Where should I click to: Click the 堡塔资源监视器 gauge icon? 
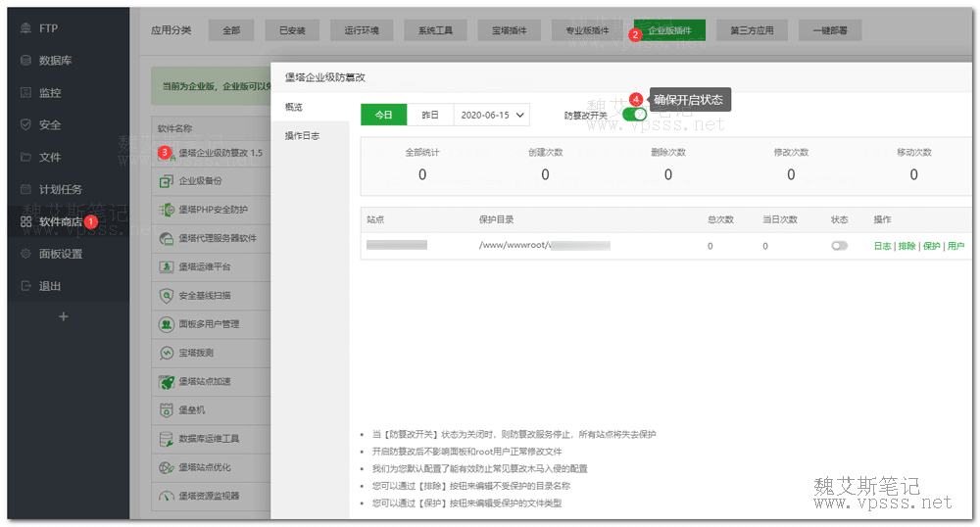(x=167, y=497)
